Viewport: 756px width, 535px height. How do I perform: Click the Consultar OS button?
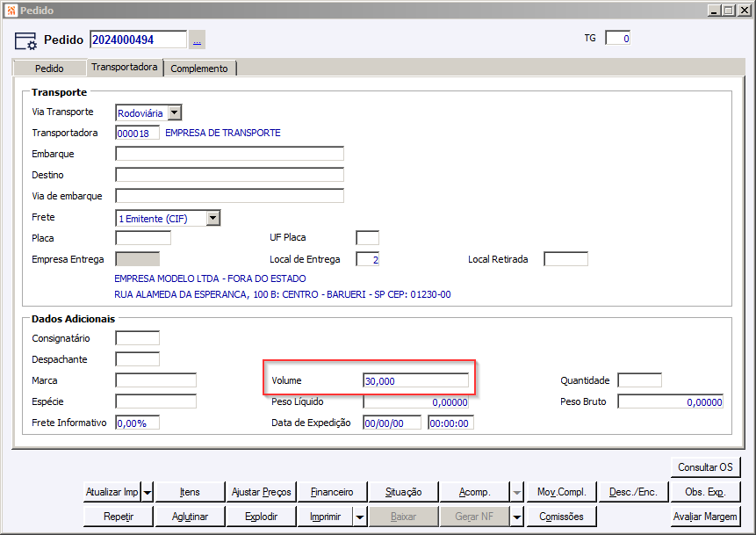click(x=705, y=467)
